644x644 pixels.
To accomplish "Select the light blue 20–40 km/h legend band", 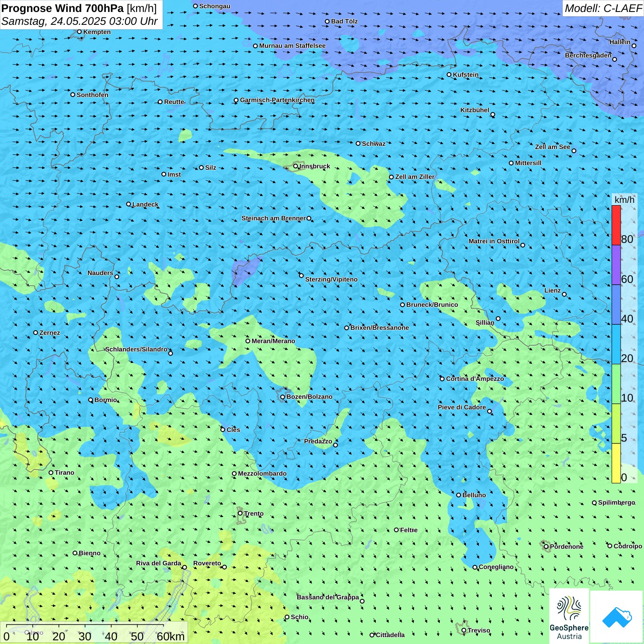I will coord(616,345).
